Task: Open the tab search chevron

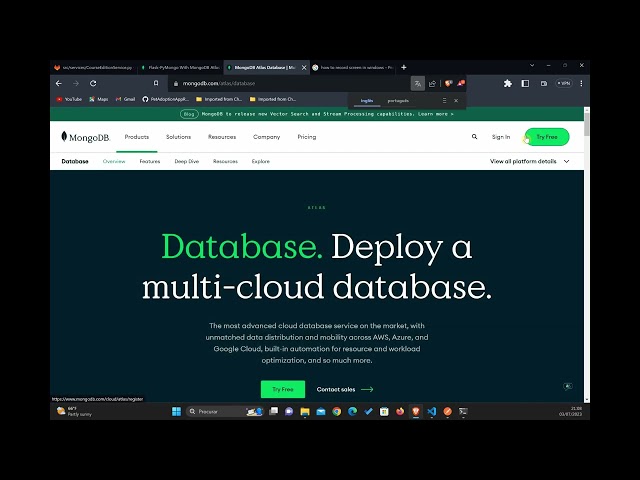Action: coord(532,65)
